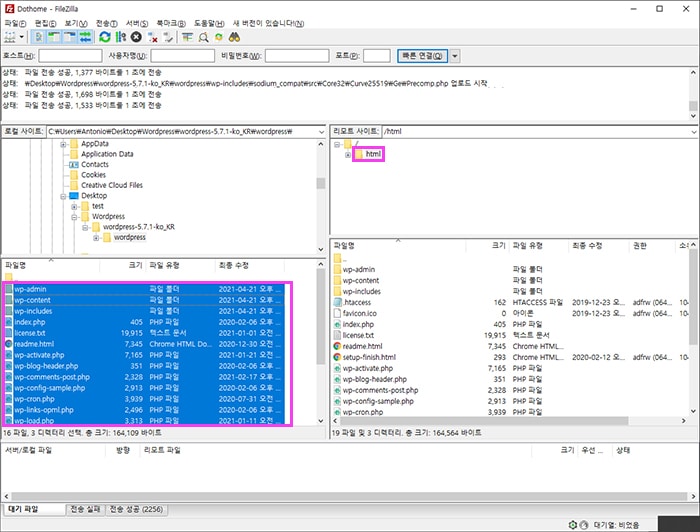The height and width of the screenshot is (532, 700).
Task: Toggle transfer queue display
Action: click(85, 37)
